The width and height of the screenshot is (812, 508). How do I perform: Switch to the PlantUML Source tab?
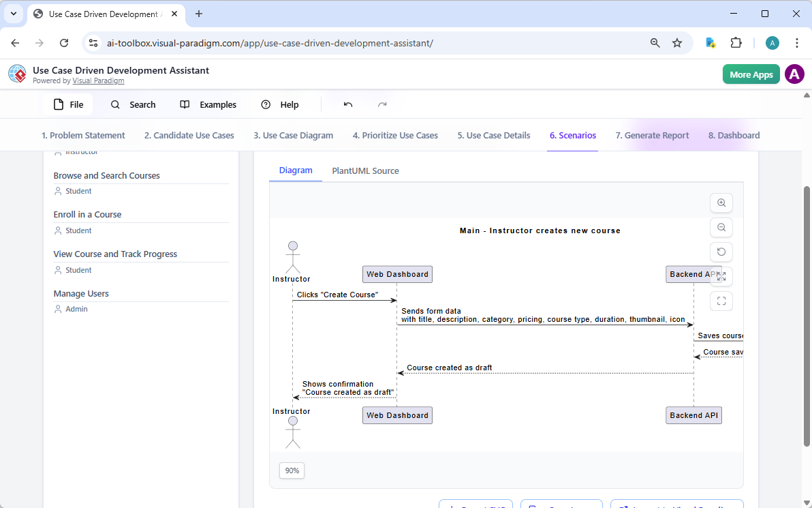(365, 170)
